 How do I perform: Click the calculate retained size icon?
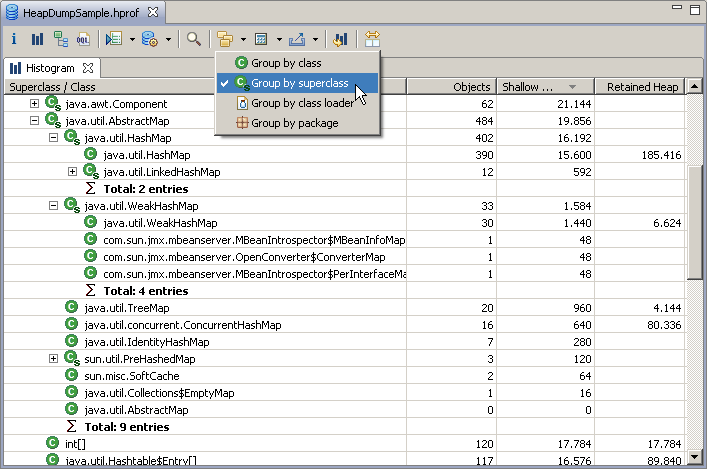[x=261, y=40]
